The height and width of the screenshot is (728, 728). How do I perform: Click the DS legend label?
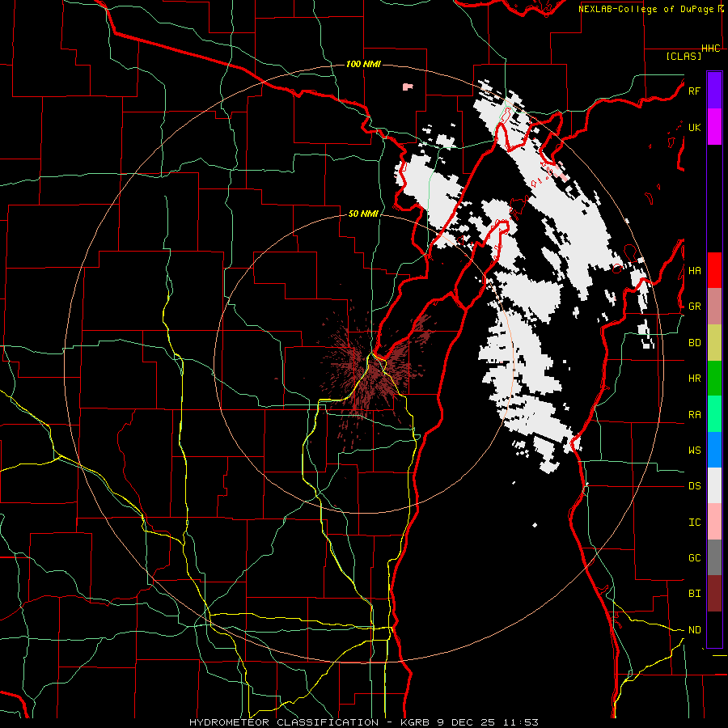(x=694, y=486)
